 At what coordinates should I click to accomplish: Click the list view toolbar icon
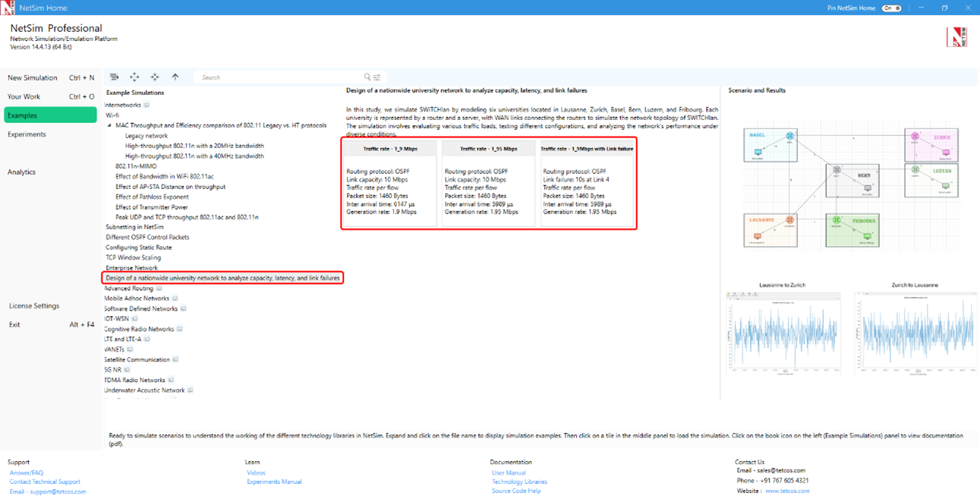(x=114, y=77)
